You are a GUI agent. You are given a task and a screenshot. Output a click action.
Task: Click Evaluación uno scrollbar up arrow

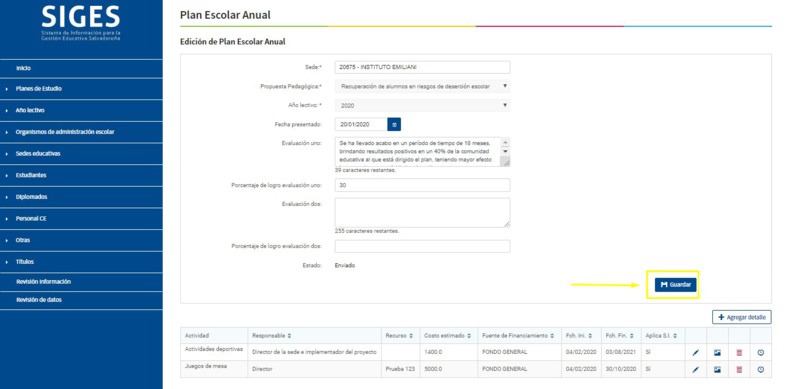505,142
